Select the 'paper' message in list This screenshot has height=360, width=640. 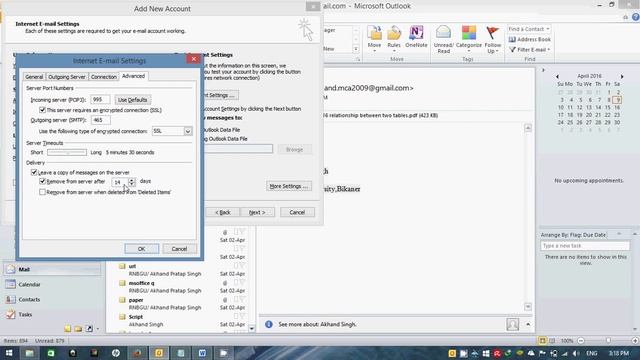pos(182,303)
